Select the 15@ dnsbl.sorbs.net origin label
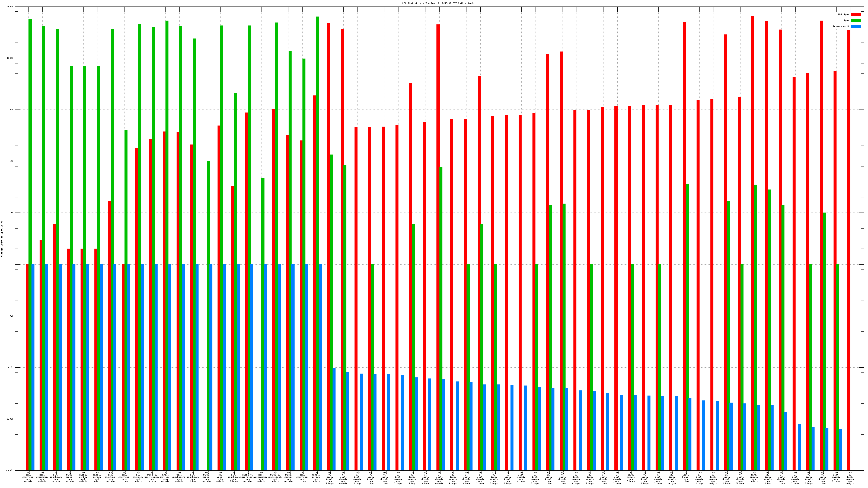Viewport: 868px width, 488px height. (x=206, y=477)
